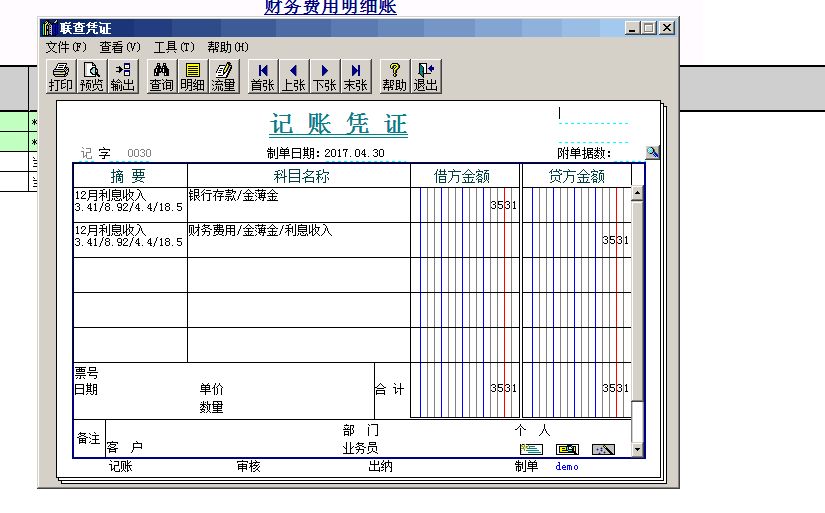Click the 制单 creator name demo
The image size is (825, 513).
coord(567,467)
